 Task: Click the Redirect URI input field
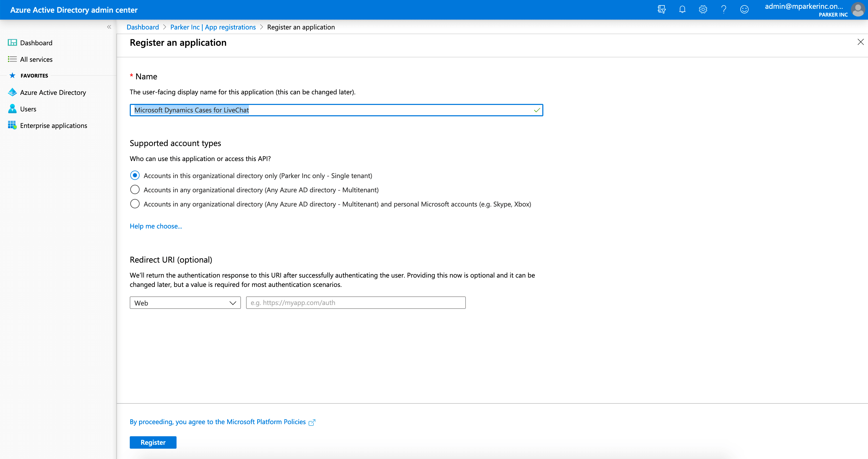[356, 303]
